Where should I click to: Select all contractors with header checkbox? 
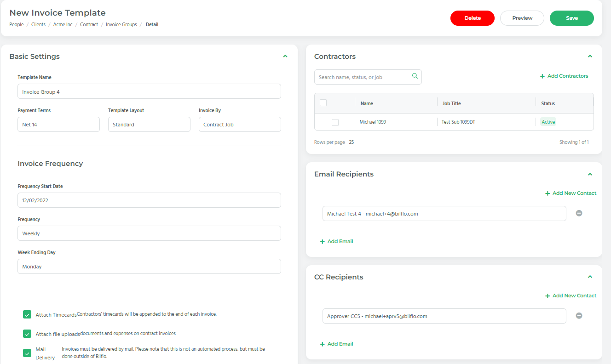click(x=323, y=103)
